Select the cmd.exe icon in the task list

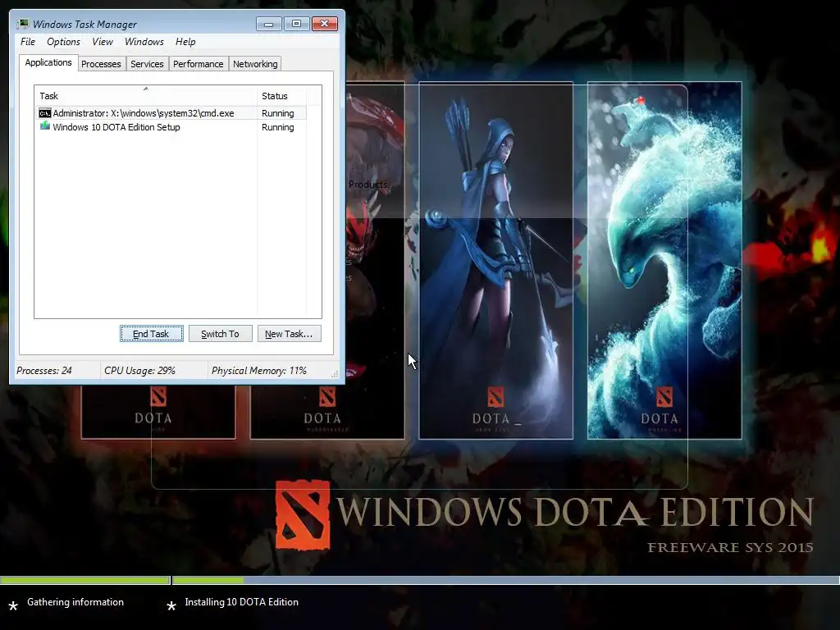[45, 113]
